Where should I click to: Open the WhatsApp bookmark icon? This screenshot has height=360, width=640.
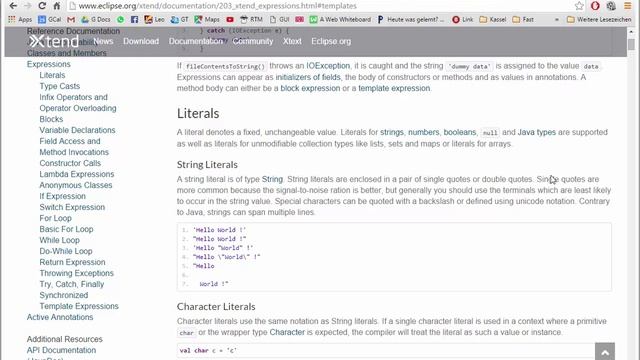120,19
